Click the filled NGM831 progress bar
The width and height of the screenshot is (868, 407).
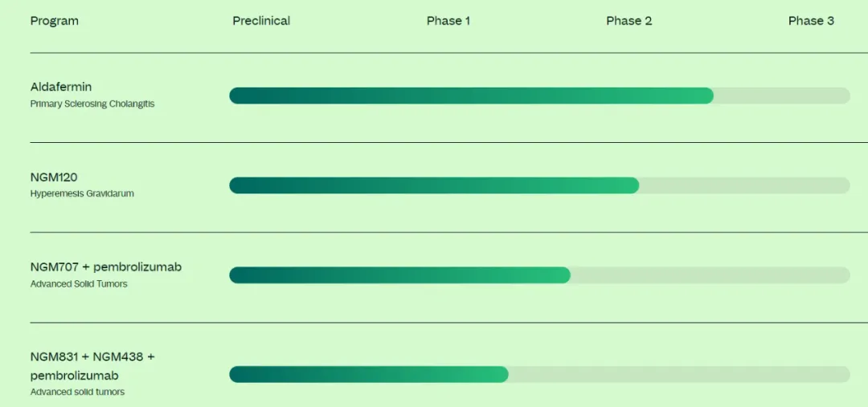coord(369,374)
